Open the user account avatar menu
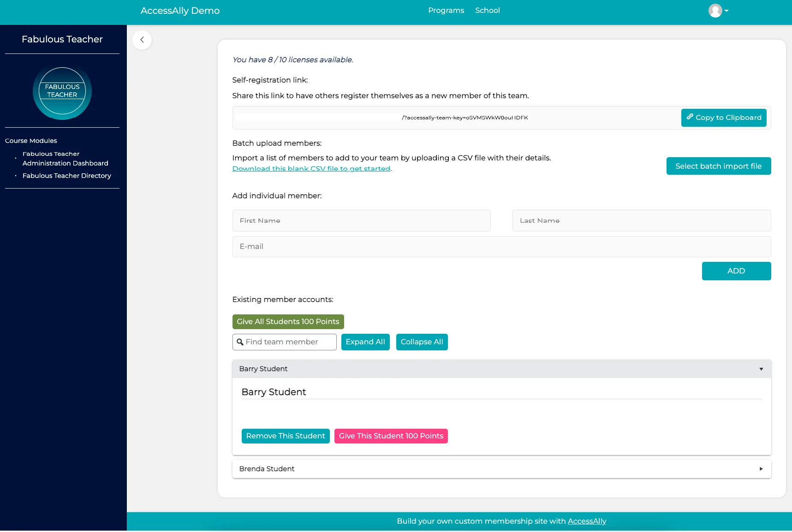 click(x=715, y=10)
